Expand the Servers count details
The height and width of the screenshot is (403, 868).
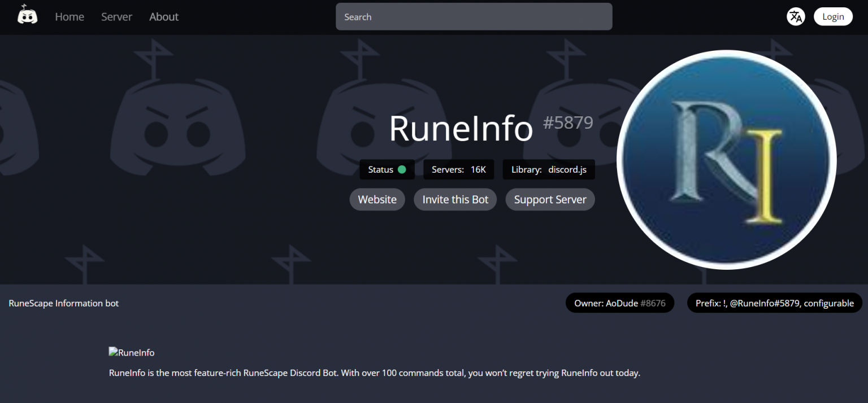tap(458, 169)
